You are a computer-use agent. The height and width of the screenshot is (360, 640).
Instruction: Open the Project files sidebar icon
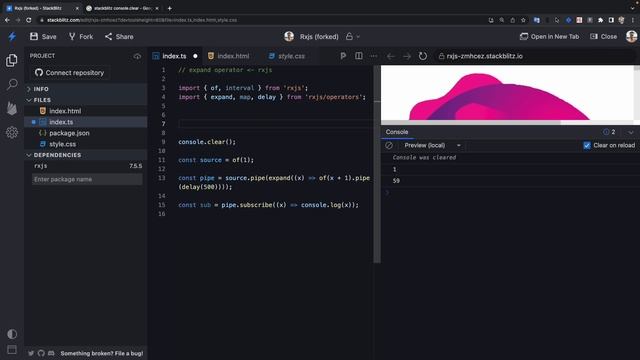pyautogui.click(x=11, y=60)
